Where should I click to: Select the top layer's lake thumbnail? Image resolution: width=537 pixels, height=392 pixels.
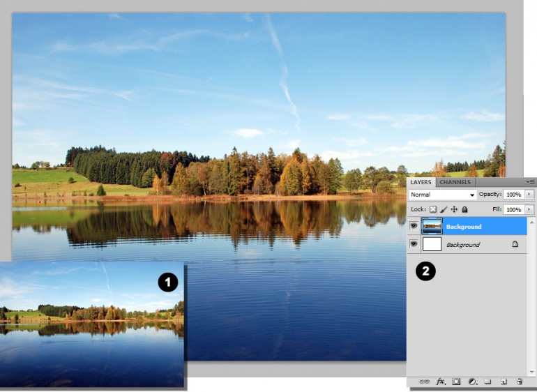pyautogui.click(x=432, y=226)
